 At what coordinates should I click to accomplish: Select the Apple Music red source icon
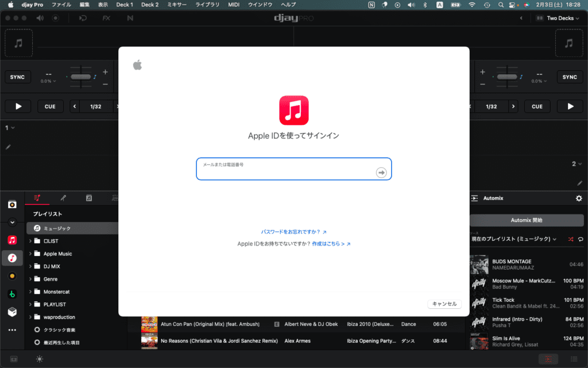point(12,240)
